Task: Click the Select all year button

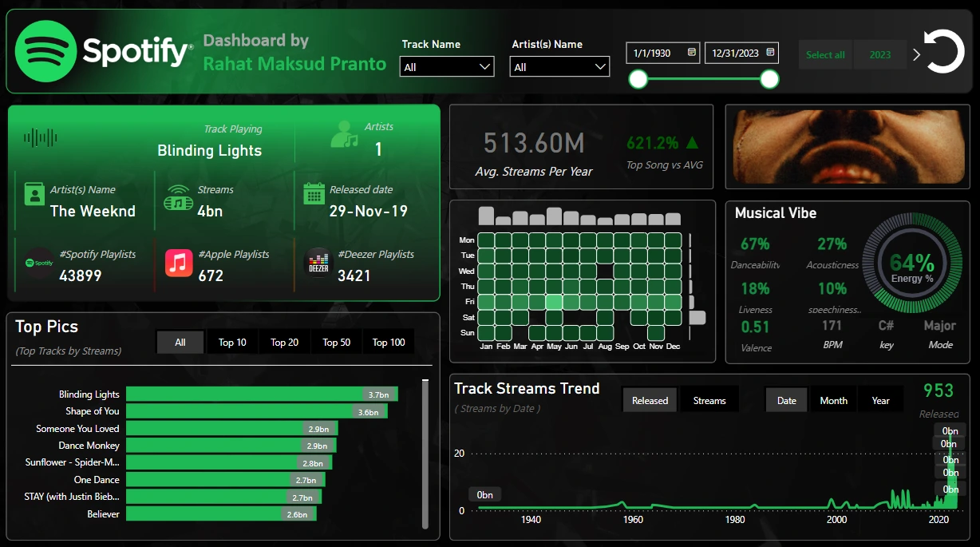Action: pyautogui.click(x=825, y=54)
